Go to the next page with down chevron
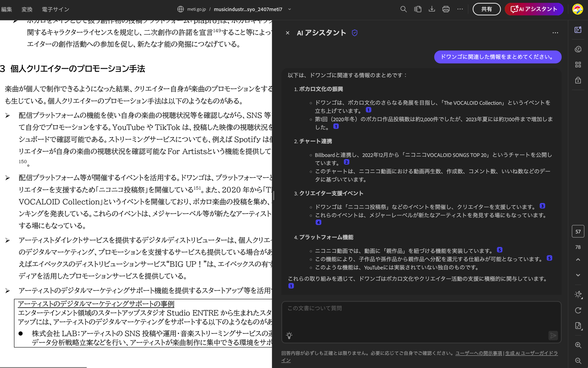 [578, 275]
